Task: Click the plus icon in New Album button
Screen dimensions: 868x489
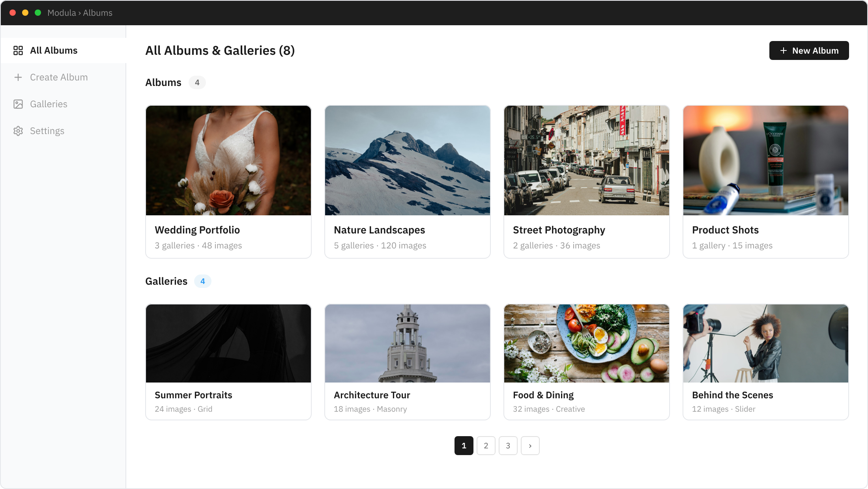Action: point(784,50)
